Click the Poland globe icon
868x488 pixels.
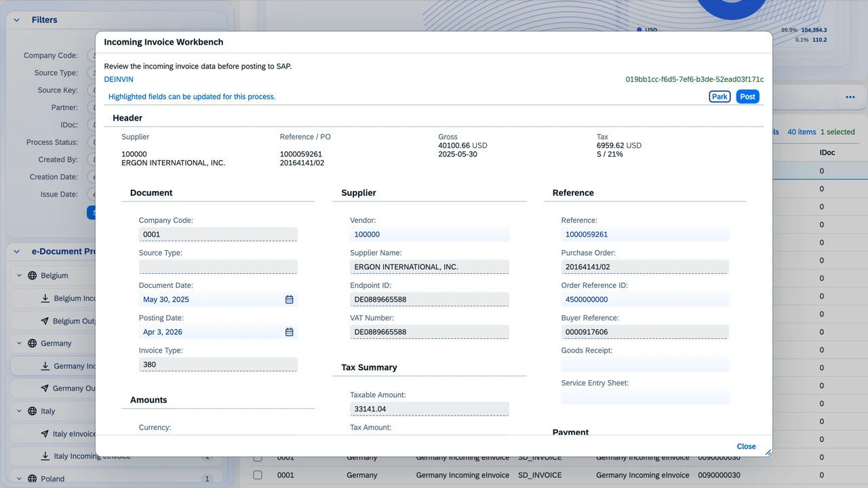[x=32, y=479]
